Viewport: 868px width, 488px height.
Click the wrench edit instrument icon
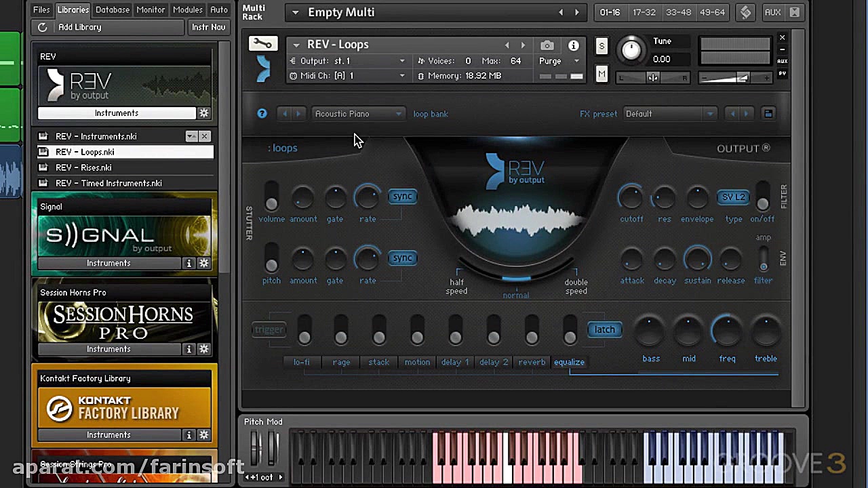coord(262,45)
